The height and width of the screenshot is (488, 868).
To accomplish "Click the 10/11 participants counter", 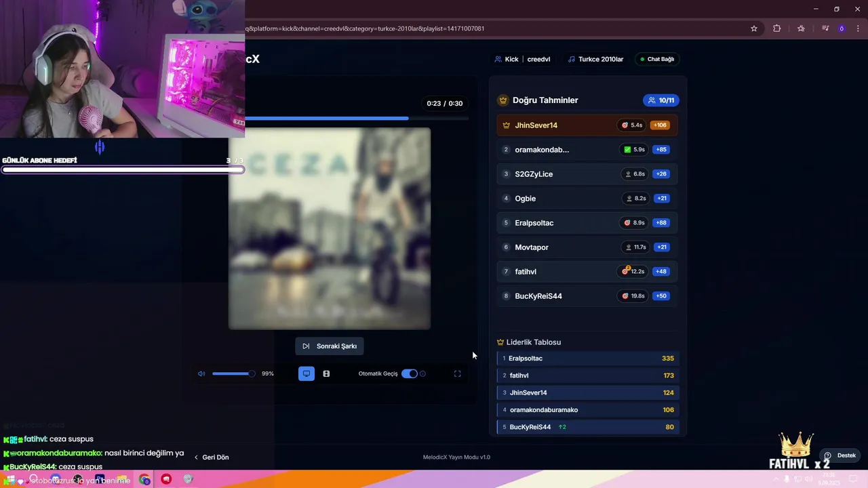I will point(661,100).
